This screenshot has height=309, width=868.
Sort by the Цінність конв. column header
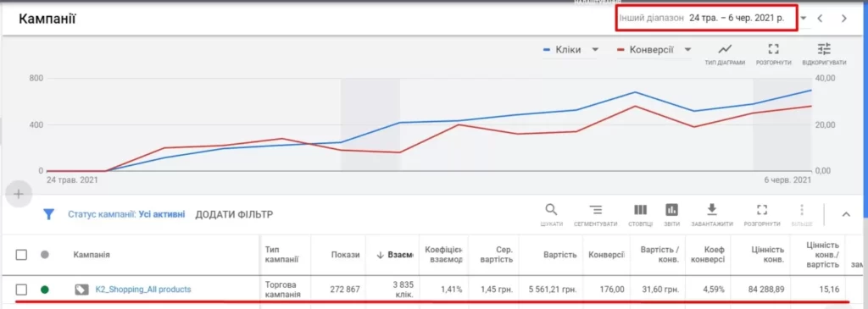pyautogui.click(x=767, y=255)
